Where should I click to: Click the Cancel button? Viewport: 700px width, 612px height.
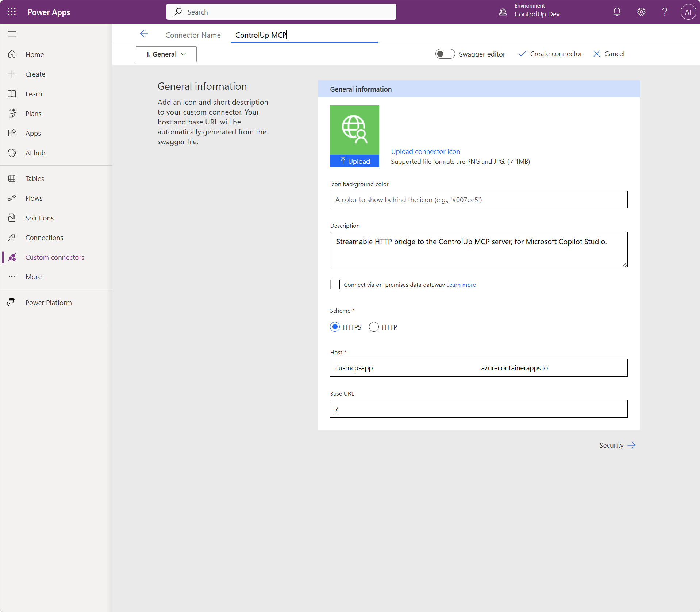[609, 54]
